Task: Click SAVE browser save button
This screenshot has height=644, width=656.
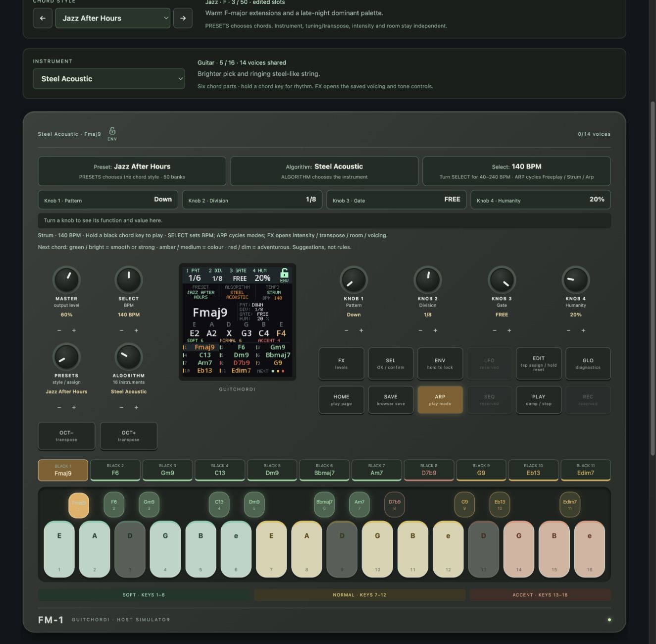Action: click(x=391, y=400)
